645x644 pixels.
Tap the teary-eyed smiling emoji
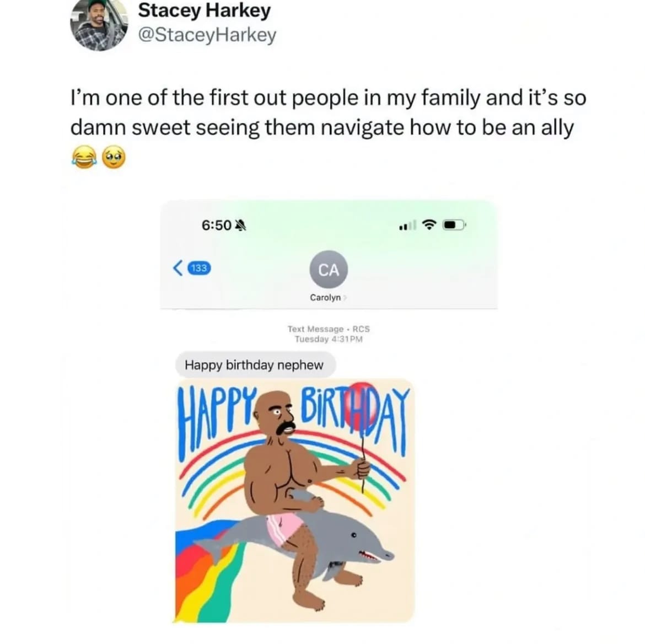pyautogui.click(x=114, y=158)
